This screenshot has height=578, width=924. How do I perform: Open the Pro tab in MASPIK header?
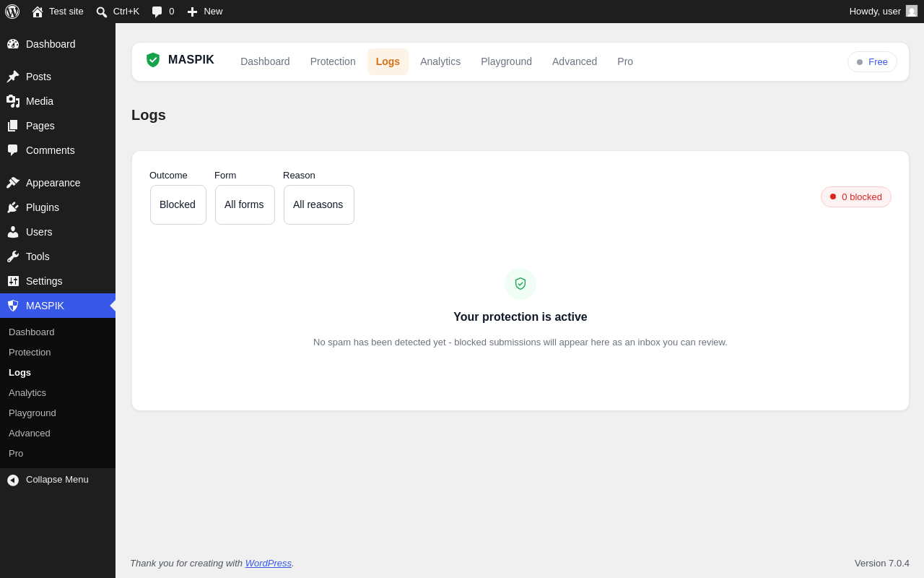pyautogui.click(x=625, y=61)
